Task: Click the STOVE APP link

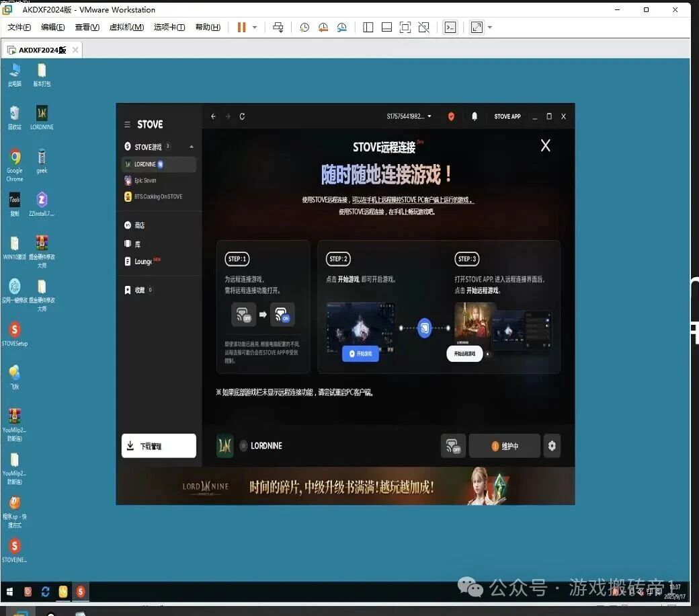Action: (507, 116)
